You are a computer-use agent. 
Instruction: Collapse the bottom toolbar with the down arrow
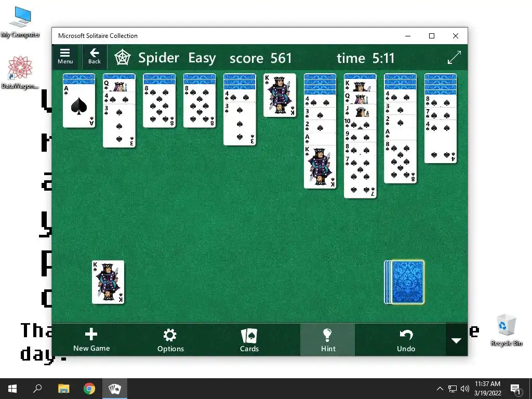point(456,340)
